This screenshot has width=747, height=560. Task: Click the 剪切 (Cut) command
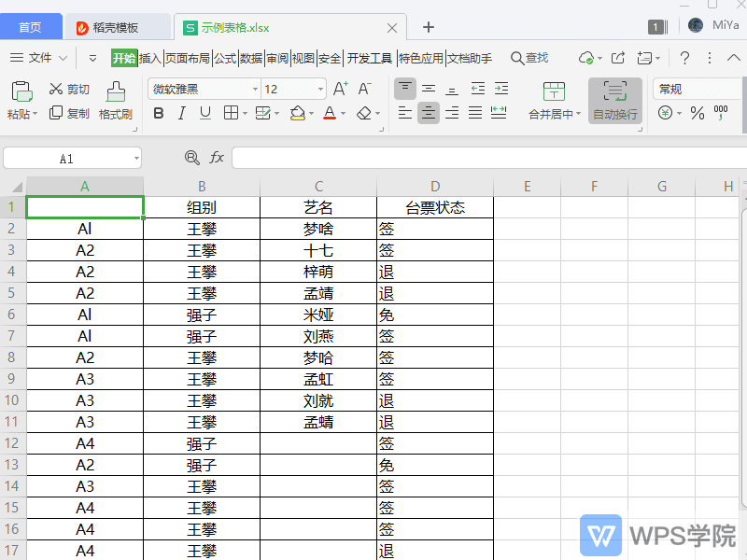point(67,89)
